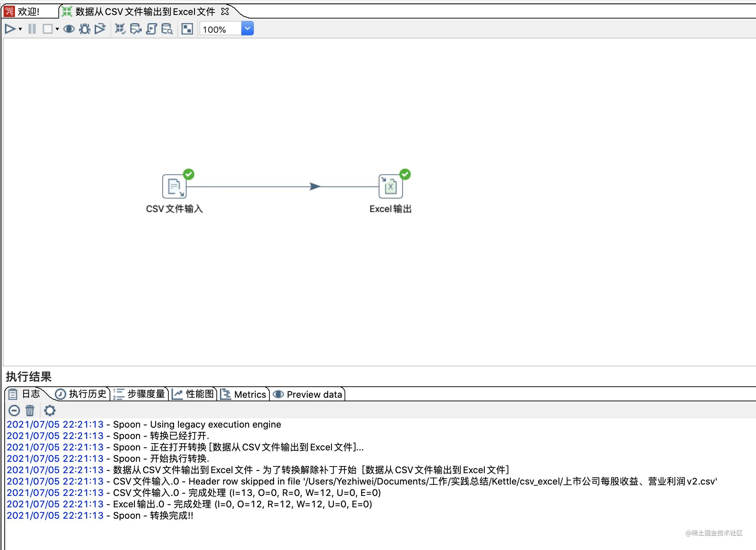Clear the log with the trash icon
This screenshot has height=550, width=756.
(x=30, y=411)
